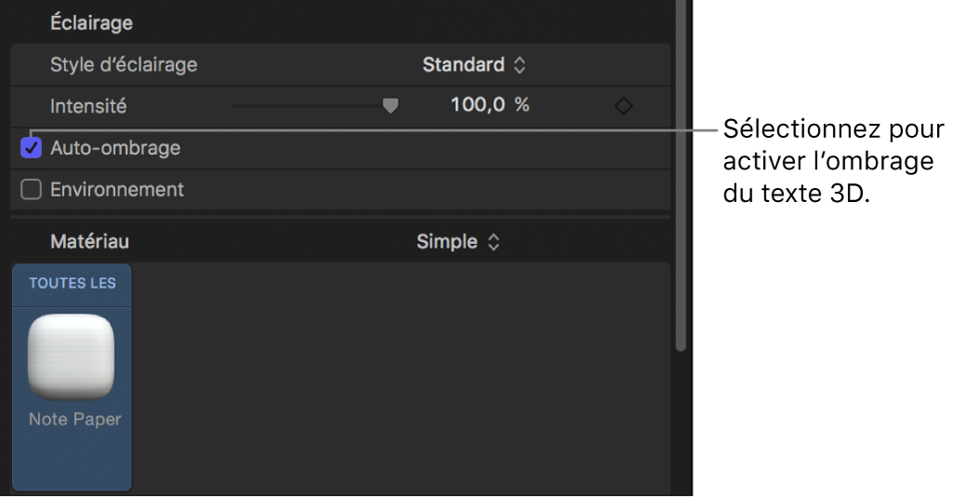Disable the Auto-ombrage checkbox
The image size is (980, 498).
pyautogui.click(x=32, y=148)
